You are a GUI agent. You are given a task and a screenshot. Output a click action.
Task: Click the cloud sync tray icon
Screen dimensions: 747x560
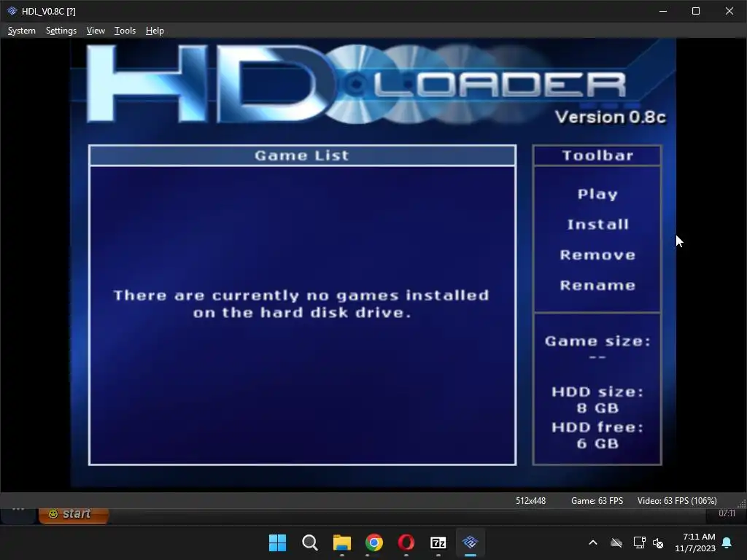[616, 542]
